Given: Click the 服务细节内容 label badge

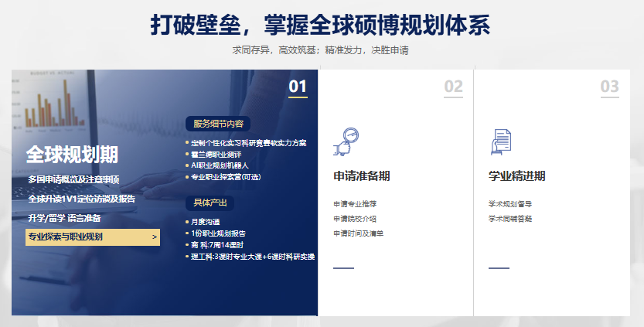Looking at the screenshot, I should [x=218, y=124].
